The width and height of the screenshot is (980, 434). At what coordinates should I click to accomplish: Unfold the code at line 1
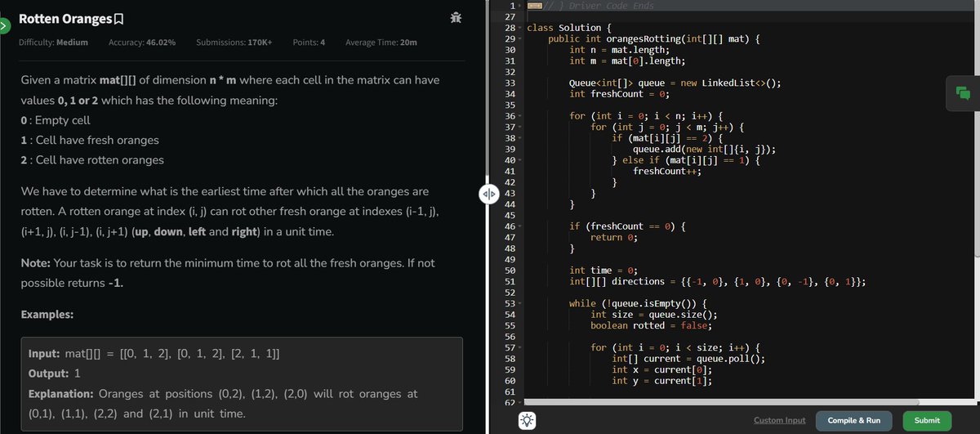click(520, 7)
